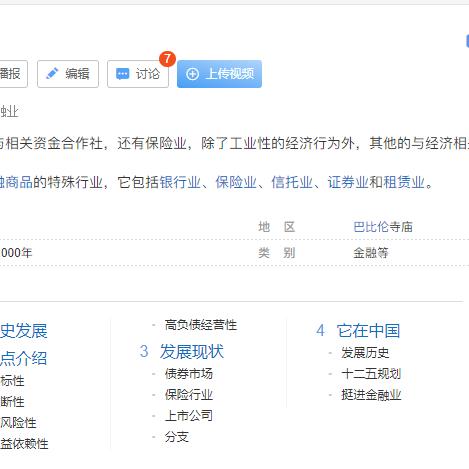
Task: Follow the 巴比伦 link
Action: [x=371, y=227]
